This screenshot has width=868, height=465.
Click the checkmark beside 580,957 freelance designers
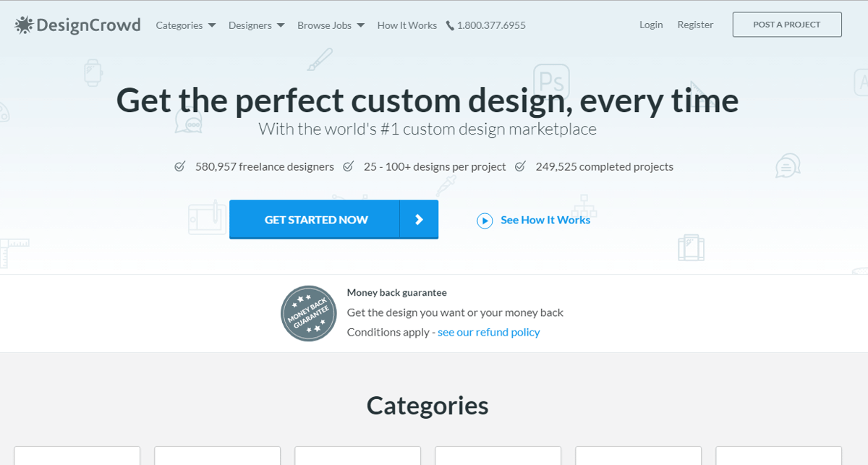[179, 166]
